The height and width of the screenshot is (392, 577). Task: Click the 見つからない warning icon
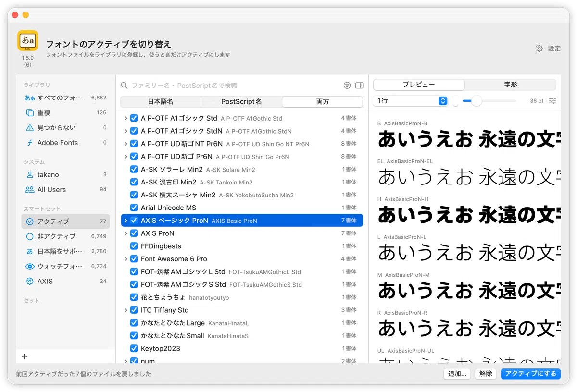(30, 127)
